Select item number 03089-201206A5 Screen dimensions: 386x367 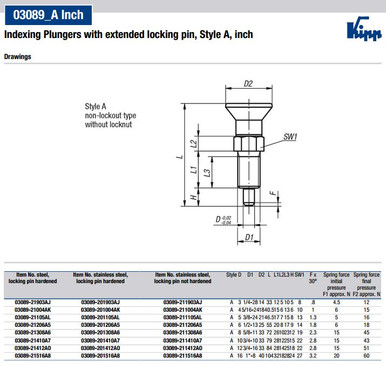100,325
